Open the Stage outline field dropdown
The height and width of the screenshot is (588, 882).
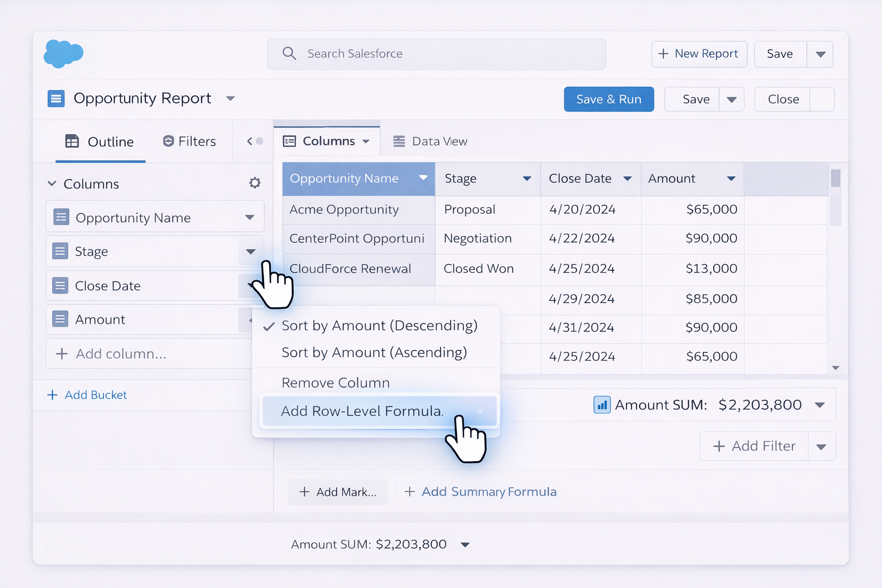[251, 252]
